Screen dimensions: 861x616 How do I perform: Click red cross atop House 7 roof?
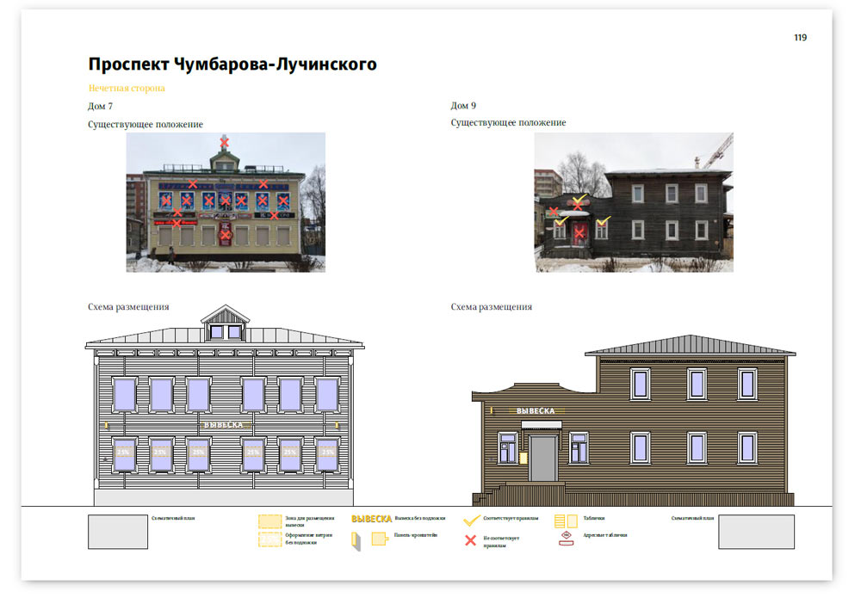tap(225, 141)
